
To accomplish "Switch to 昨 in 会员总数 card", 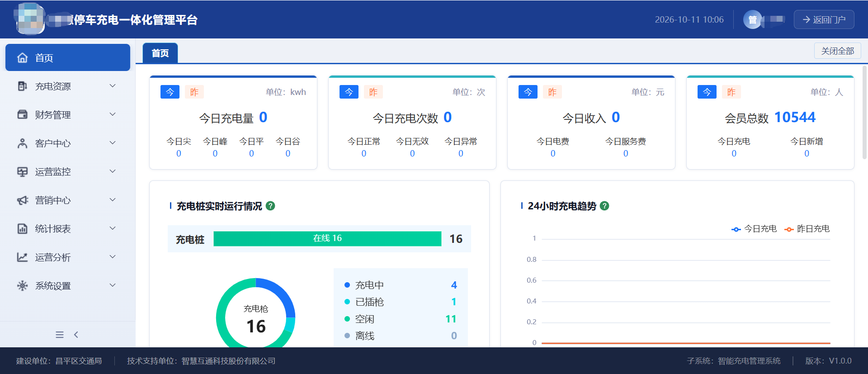I will [x=731, y=92].
